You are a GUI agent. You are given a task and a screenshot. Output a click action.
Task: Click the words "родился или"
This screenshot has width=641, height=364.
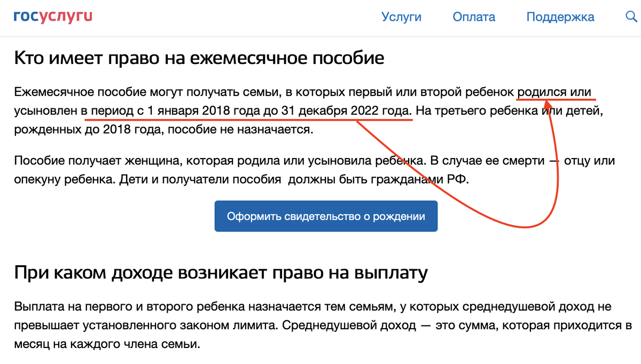554,92
